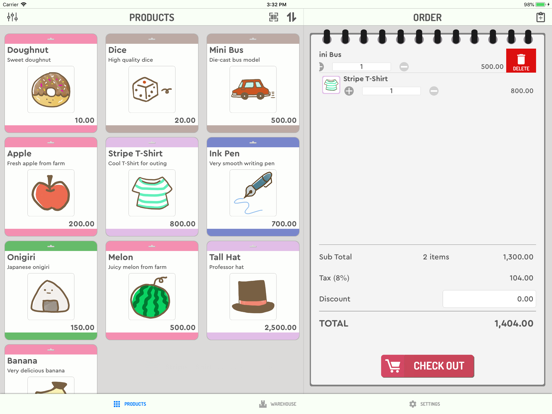The height and width of the screenshot is (414, 552).
Task: Switch to the Warehouse tab
Action: click(278, 404)
